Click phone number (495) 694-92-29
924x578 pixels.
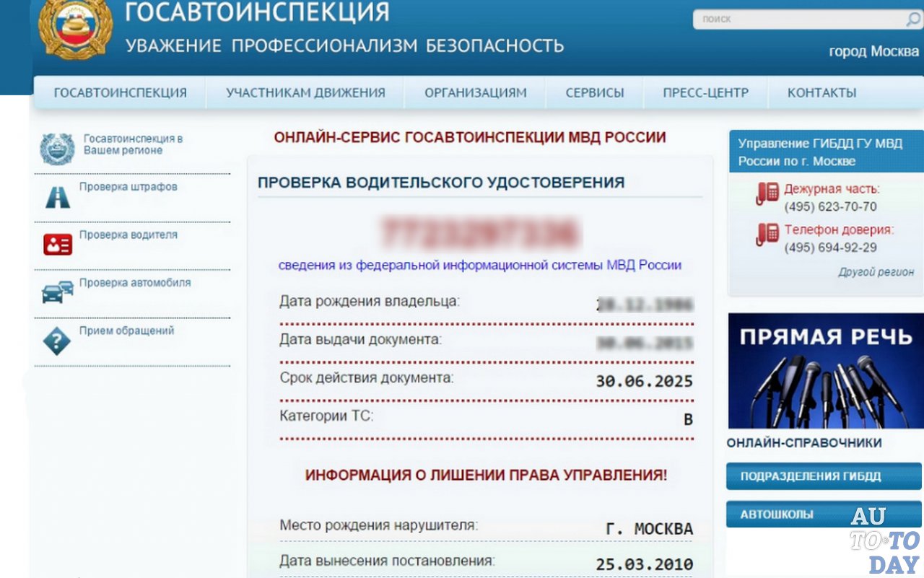[830, 248]
